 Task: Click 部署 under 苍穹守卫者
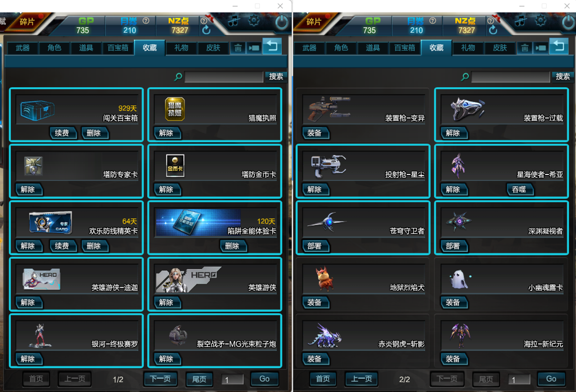point(315,246)
